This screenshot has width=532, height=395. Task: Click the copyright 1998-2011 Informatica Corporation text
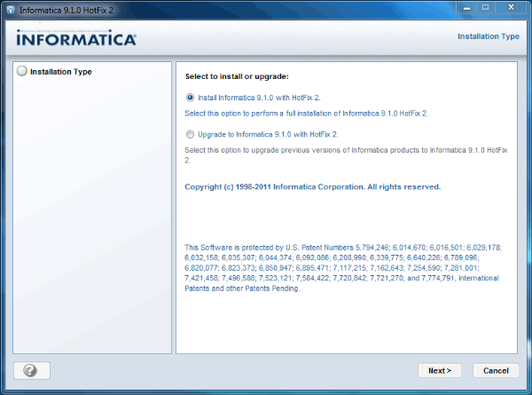(312, 187)
